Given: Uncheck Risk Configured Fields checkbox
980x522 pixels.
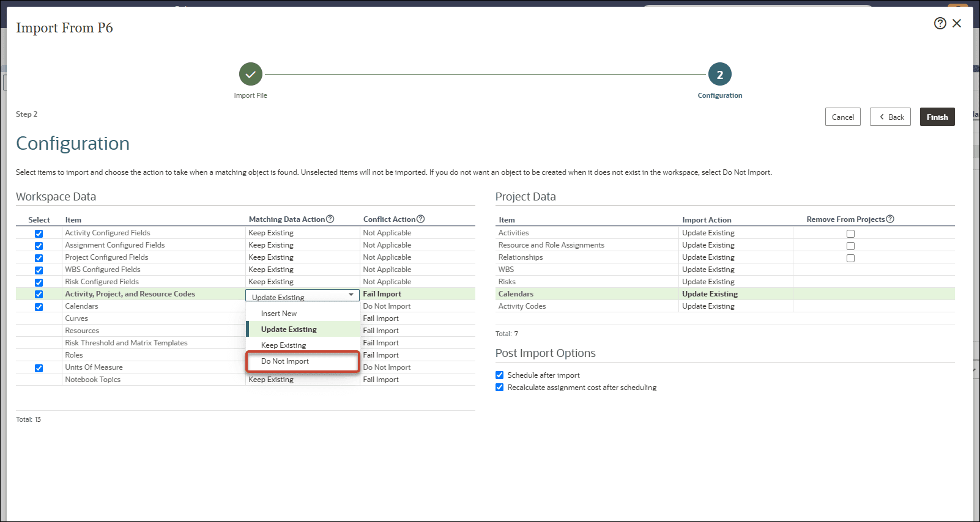Looking at the screenshot, I should (x=39, y=282).
